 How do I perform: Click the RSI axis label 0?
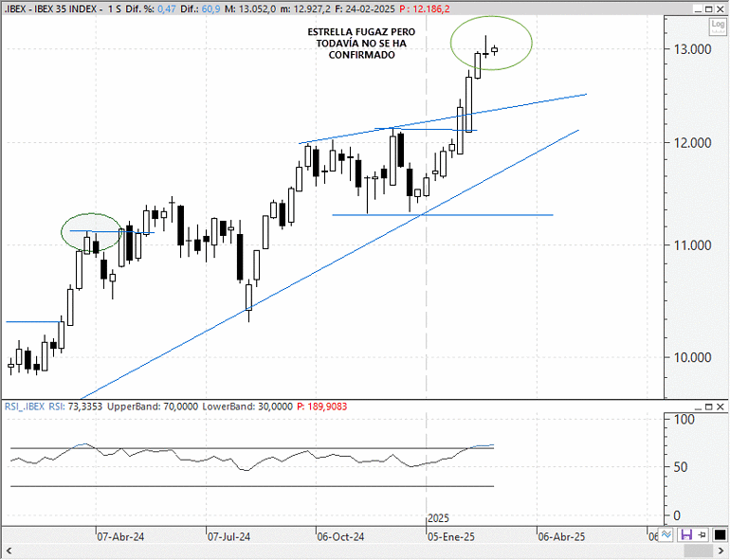tap(677, 515)
